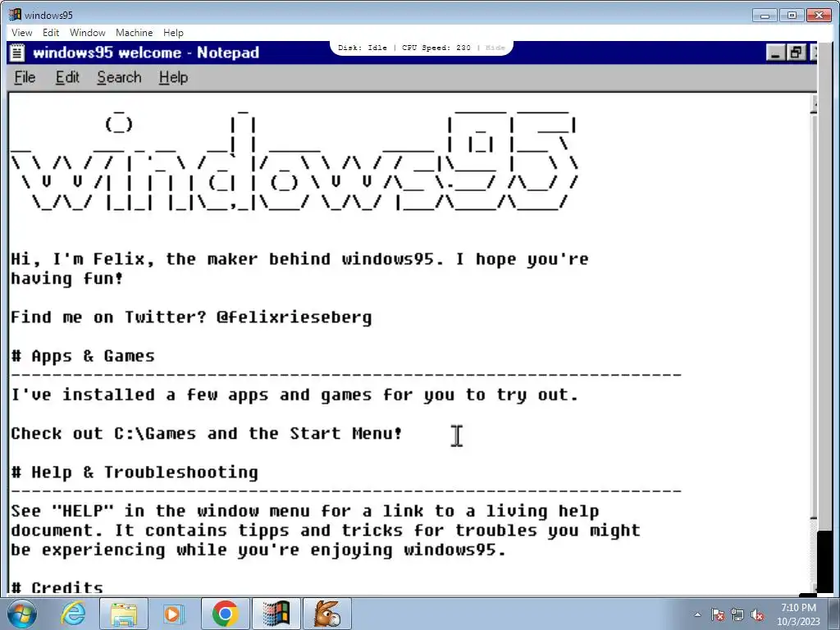Open the eMule donkey taskbar icon
The height and width of the screenshot is (630, 840).
[x=327, y=614]
